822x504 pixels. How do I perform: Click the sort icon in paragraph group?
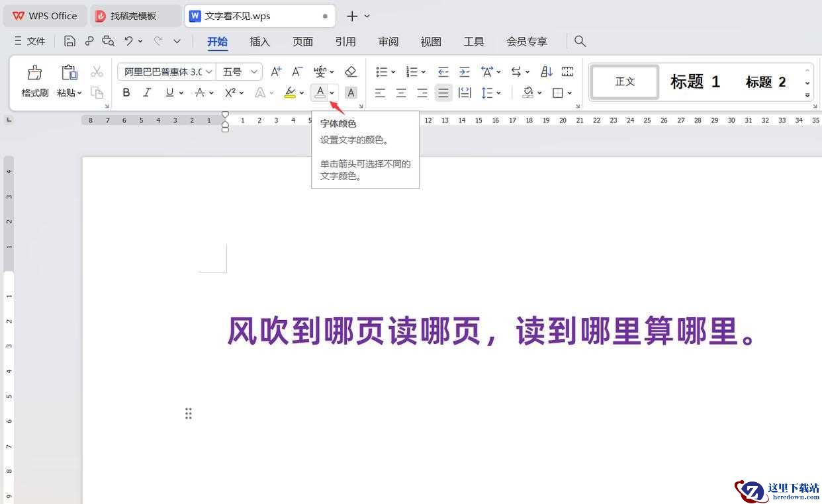click(x=547, y=71)
